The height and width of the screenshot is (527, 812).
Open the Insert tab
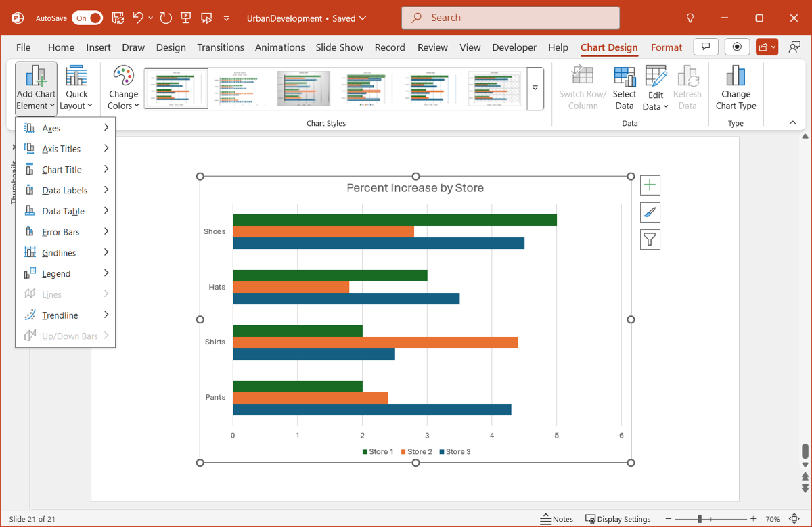click(98, 47)
